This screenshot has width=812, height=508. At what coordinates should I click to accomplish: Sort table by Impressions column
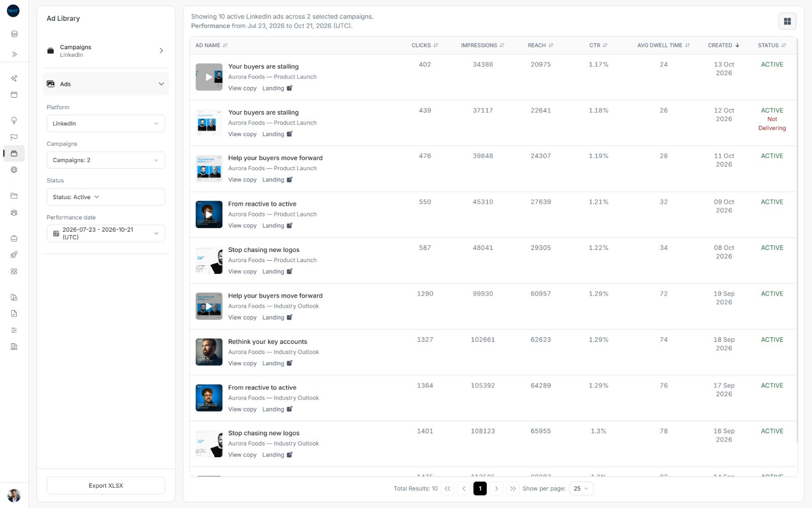pyautogui.click(x=482, y=45)
